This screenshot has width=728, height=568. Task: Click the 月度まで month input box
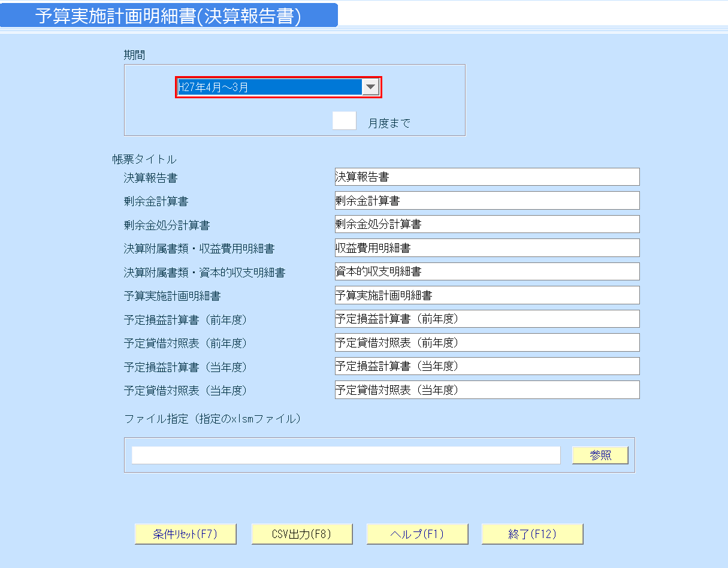click(344, 120)
